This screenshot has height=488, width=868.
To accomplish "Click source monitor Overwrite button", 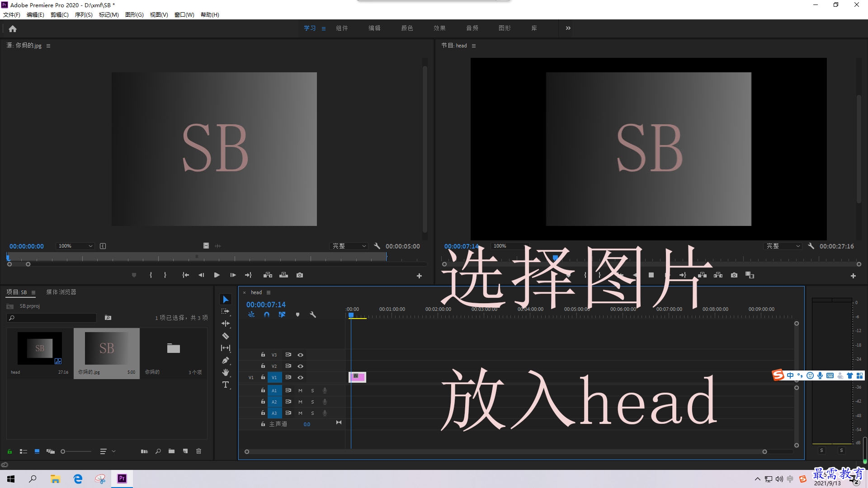I will (x=283, y=275).
